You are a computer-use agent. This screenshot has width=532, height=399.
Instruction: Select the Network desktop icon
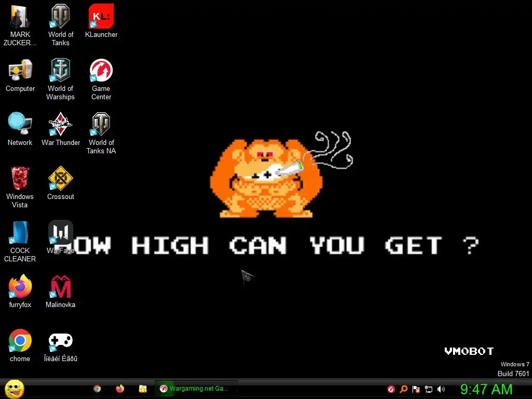click(20, 129)
